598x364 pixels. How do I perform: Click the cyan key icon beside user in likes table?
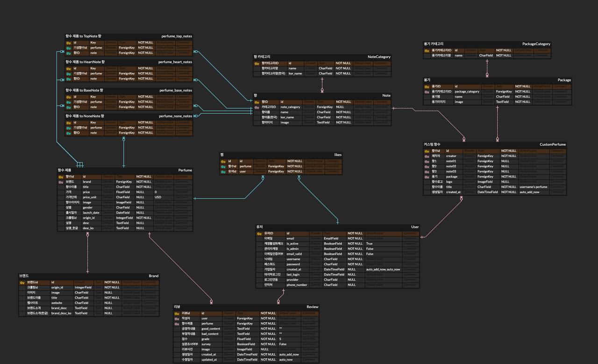tap(223, 171)
